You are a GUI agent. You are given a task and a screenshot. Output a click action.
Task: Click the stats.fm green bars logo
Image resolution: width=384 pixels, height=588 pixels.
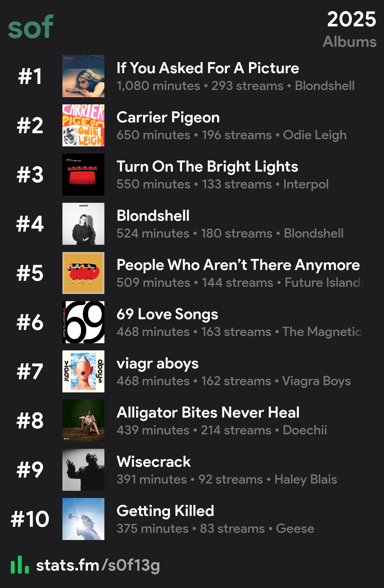(20, 565)
